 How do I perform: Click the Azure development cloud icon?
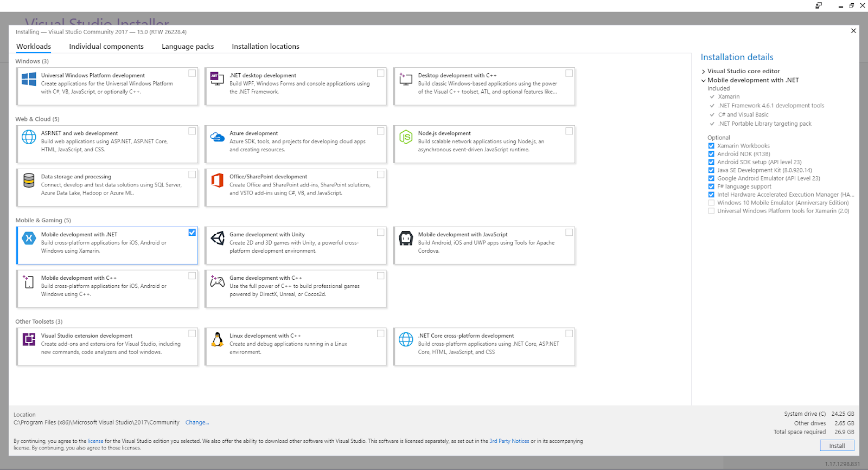click(217, 137)
